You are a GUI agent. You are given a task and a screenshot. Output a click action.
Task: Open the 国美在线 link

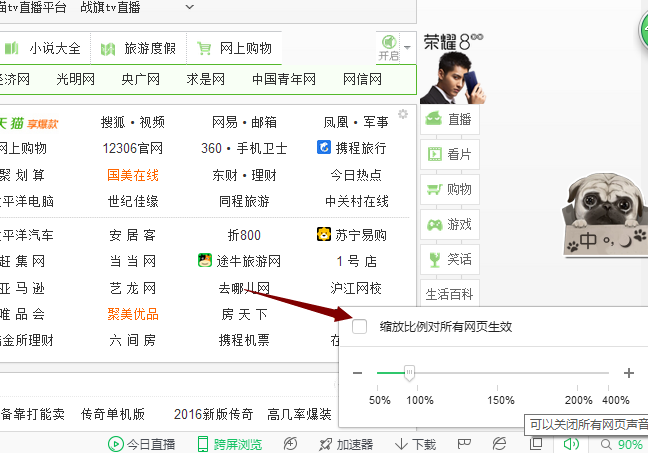click(x=133, y=175)
